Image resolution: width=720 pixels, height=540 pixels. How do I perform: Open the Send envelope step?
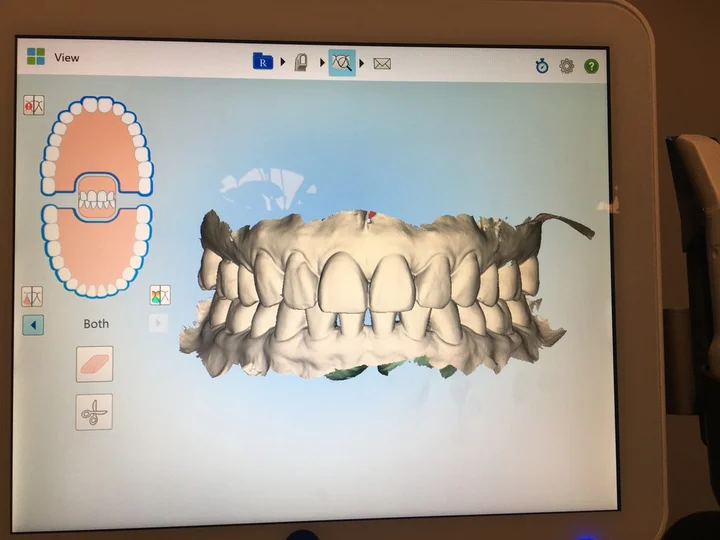[x=382, y=63]
